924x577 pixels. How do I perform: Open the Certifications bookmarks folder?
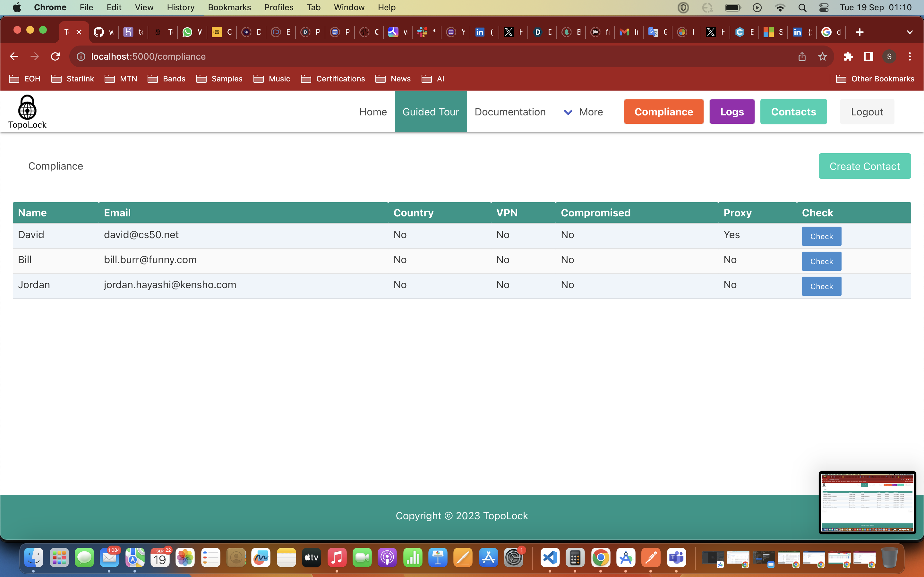click(333, 79)
